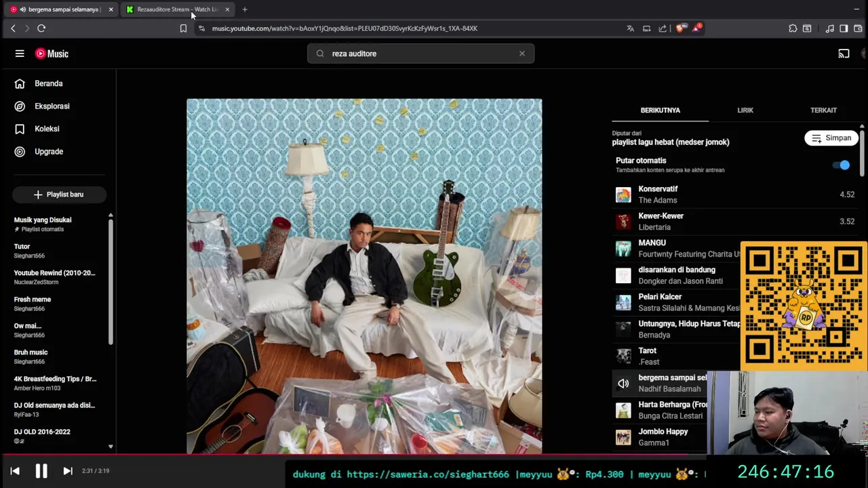The height and width of the screenshot is (488, 868).
Task: Pause the current song
Action: (41, 471)
